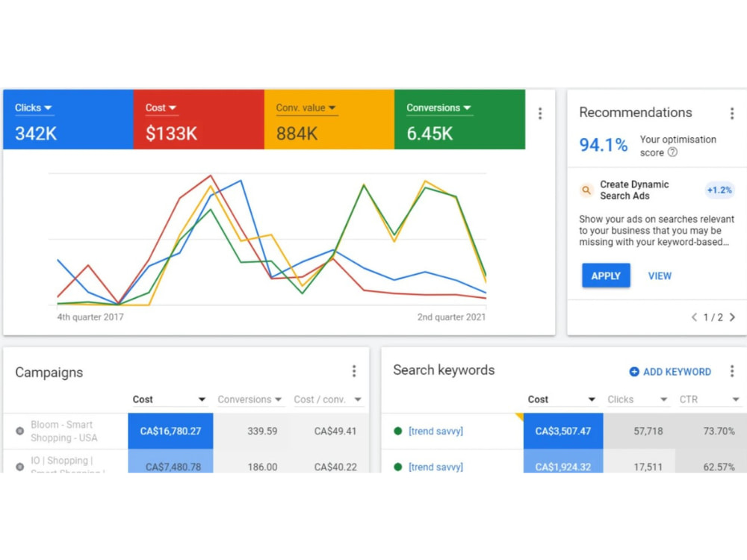Open Bloom - Smart Shopping - USA campaign
Viewport: 747px width, 560px height.
click(x=63, y=431)
